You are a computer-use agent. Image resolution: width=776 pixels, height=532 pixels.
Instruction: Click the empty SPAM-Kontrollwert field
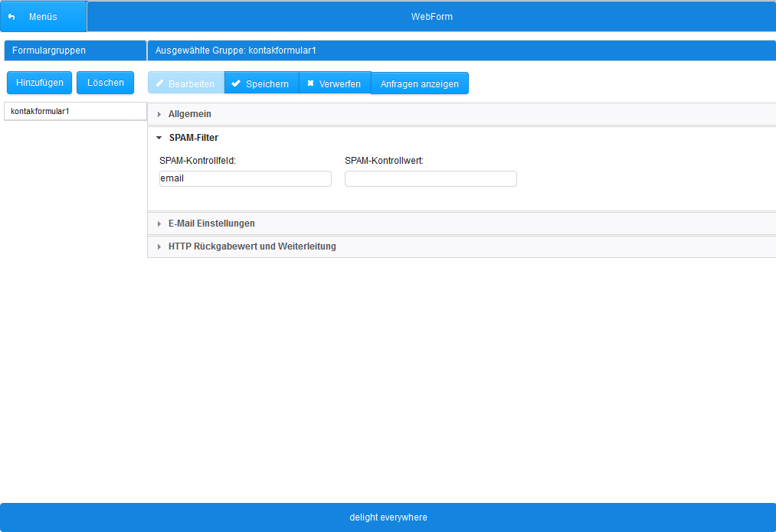[x=431, y=178]
